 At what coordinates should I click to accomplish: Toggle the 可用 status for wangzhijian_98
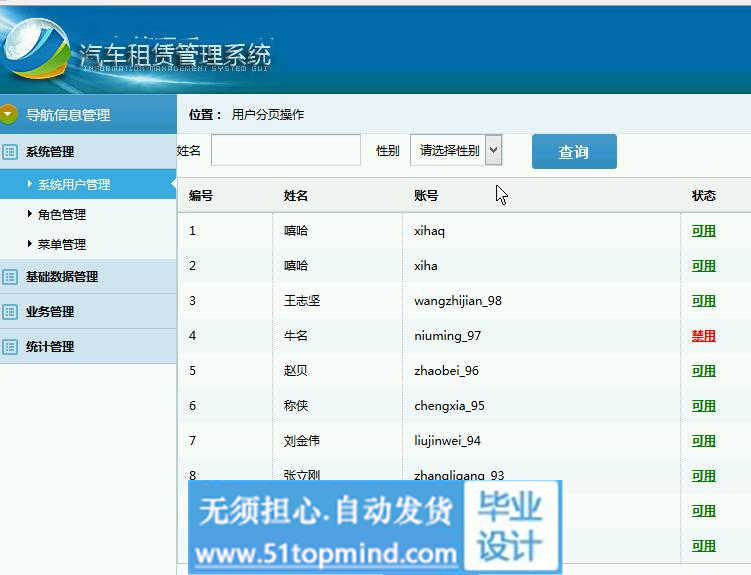(x=703, y=301)
